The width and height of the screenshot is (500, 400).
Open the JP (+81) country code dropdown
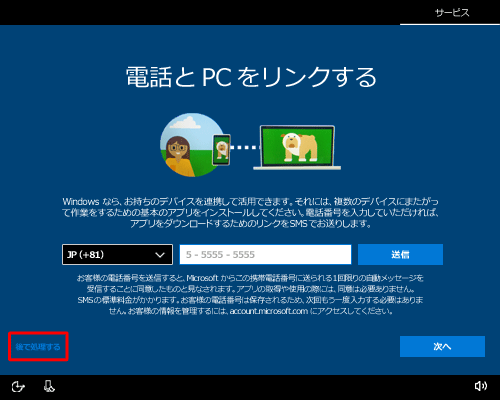coord(117,255)
